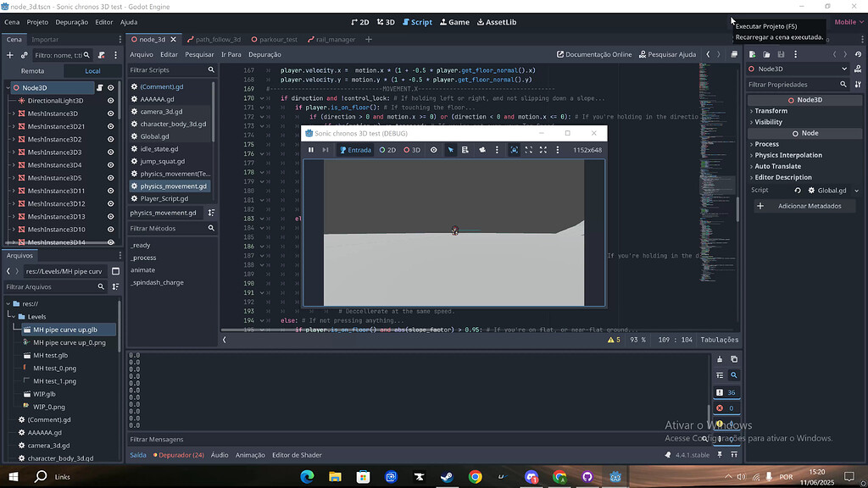This screenshot has width=868, height=488.
Task: Copy output log contents
Action: click(734, 359)
